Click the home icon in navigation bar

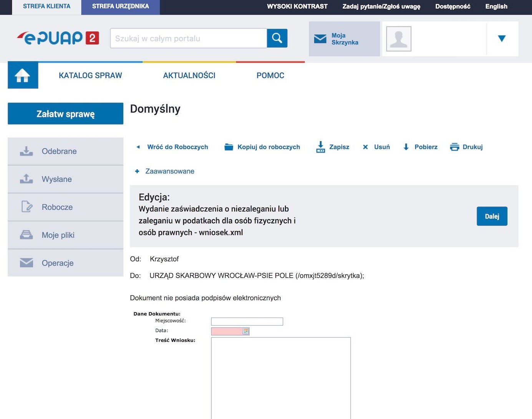pos(23,75)
